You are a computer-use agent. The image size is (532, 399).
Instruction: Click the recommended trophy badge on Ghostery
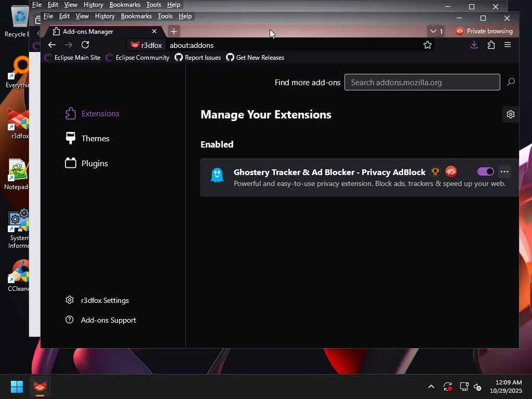(435, 171)
